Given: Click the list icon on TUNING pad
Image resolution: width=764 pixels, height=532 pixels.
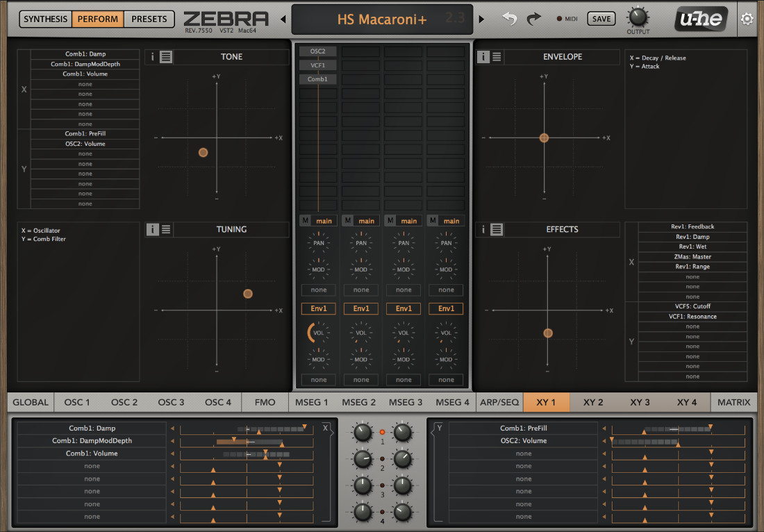Looking at the screenshot, I should (166, 229).
